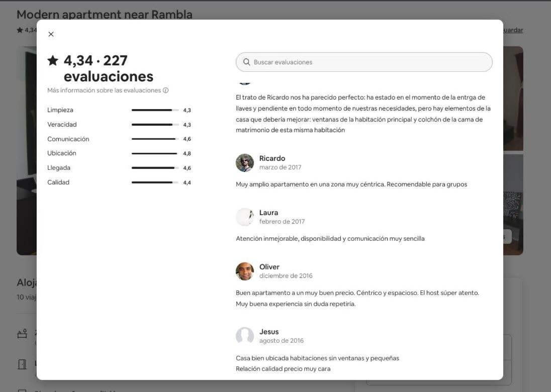The height and width of the screenshot is (392, 551).
Task: Open reviewer name Oliver
Action: pos(269,267)
